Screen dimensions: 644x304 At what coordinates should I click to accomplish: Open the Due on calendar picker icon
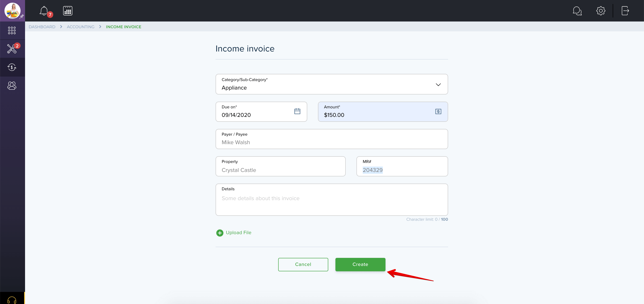297,111
